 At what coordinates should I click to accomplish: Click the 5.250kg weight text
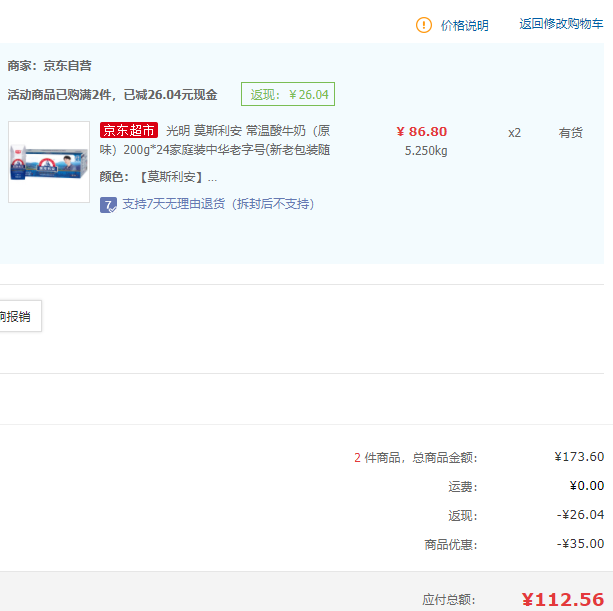tap(426, 151)
